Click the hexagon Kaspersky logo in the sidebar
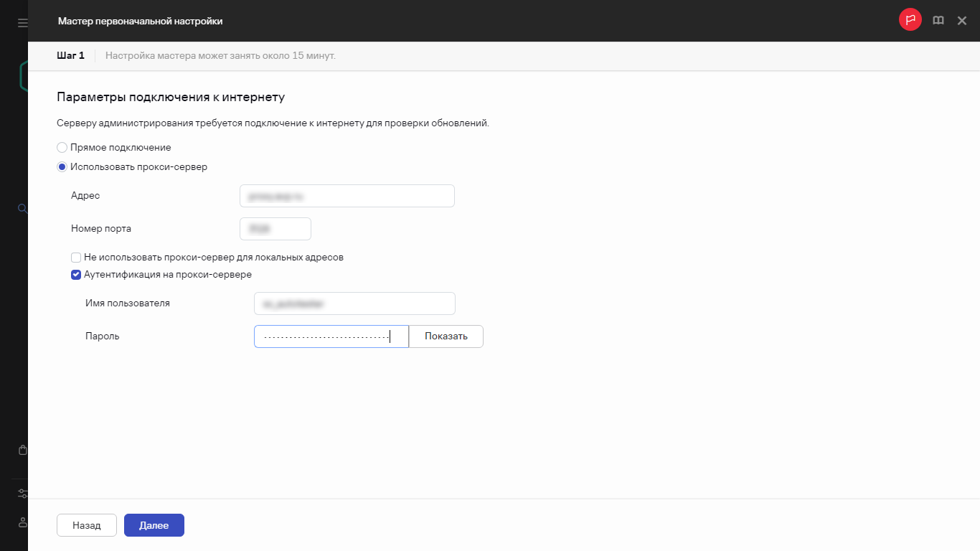Image resolution: width=980 pixels, height=551 pixels. coord(24,75)
